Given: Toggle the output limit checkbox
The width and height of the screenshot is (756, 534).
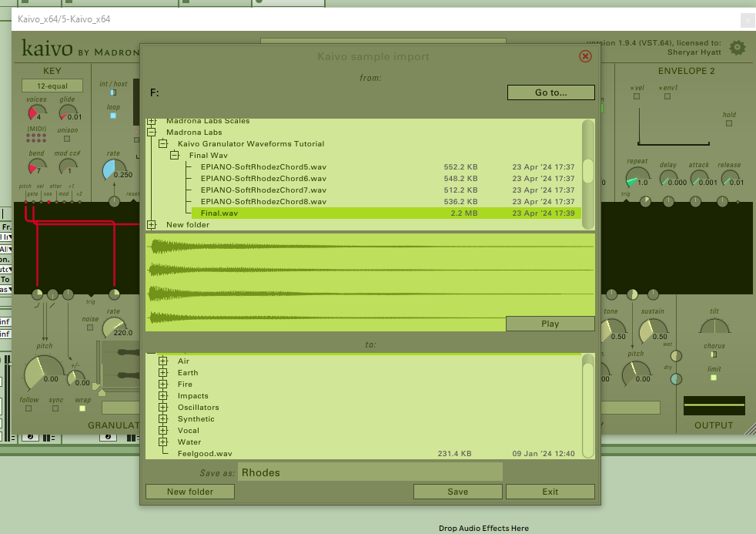Looking at the screenshot, I should tap(714, 378).
